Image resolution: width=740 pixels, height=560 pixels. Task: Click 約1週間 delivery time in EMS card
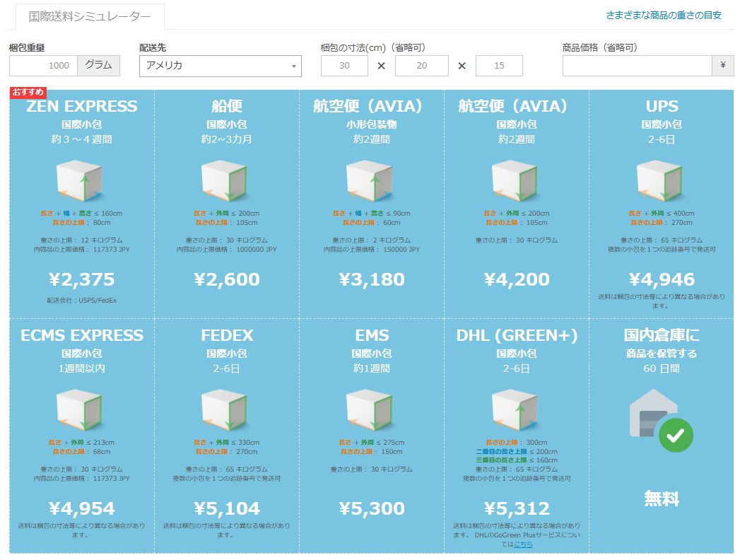pos(372,368)
